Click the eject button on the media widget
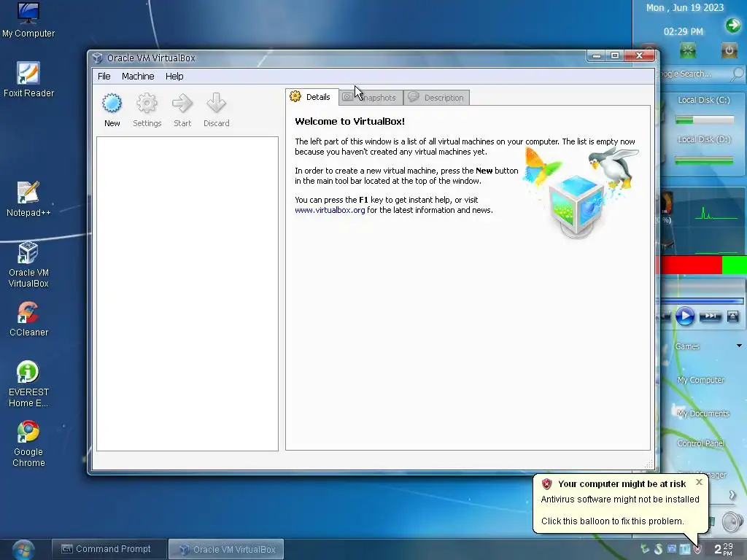Screen dimensions: 747x560 732,316
